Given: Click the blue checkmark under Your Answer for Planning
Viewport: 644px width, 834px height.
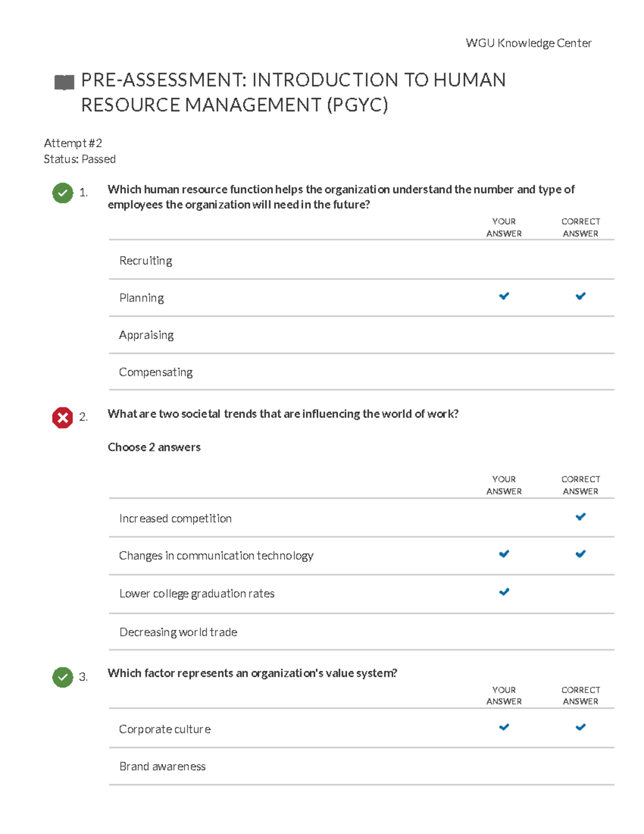Looking at the screenshot, I should pyautogui.click(x=503, y=295).
